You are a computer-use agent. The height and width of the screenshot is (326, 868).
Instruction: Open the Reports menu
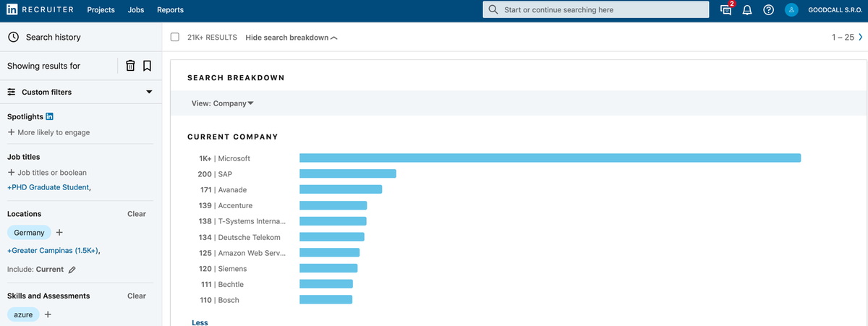pos(170,10)
